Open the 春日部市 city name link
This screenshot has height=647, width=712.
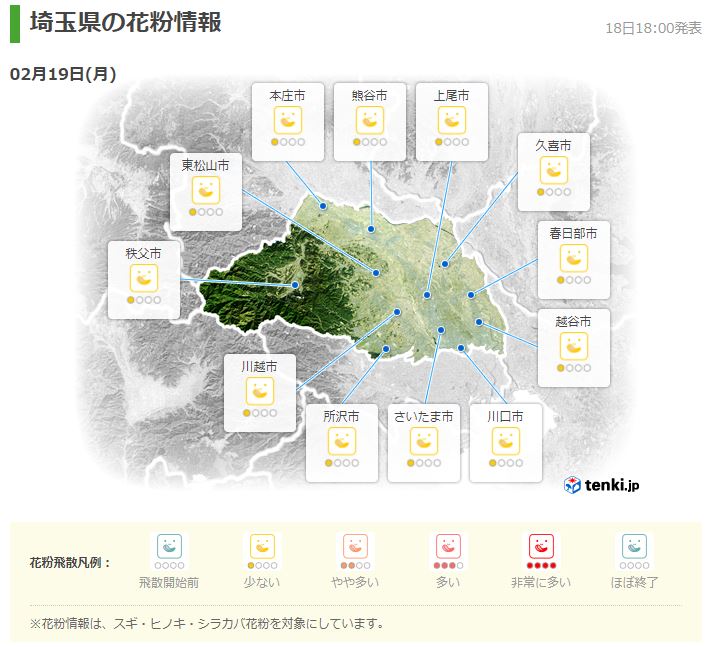[x=574, y=233]
